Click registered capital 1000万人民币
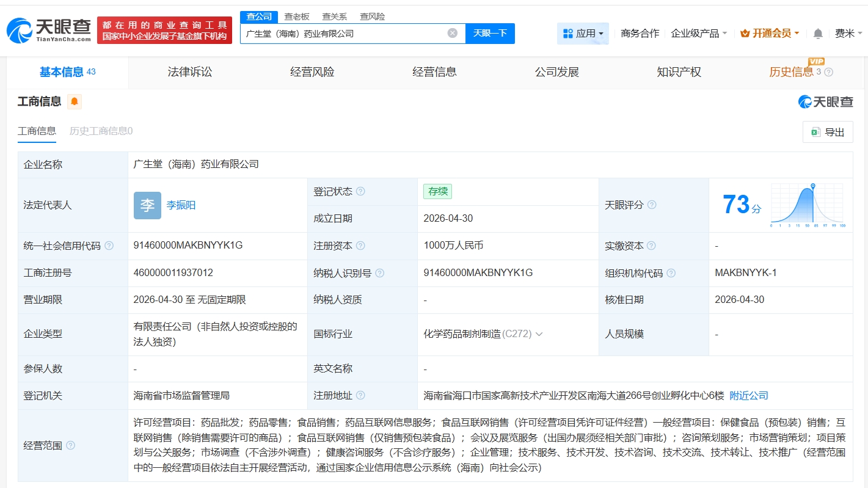 tap(453, 246)
